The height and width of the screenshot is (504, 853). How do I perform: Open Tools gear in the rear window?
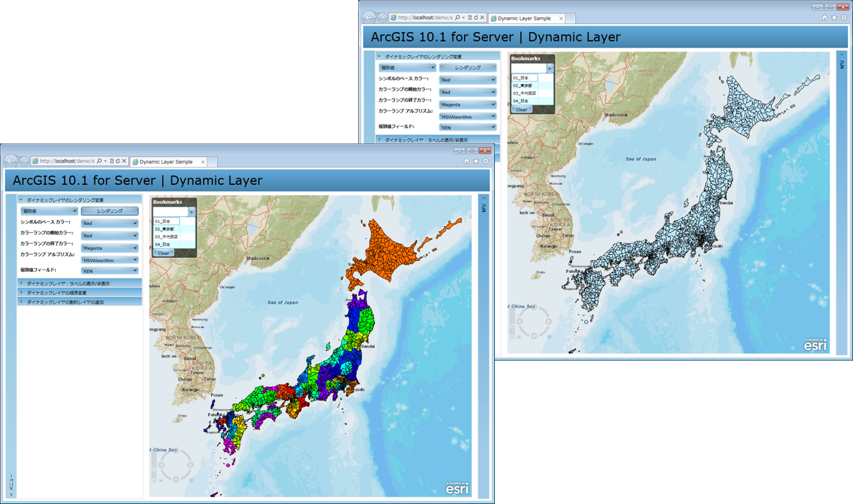point(844,18)
